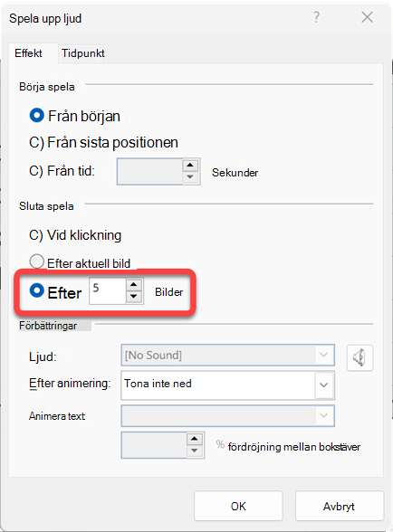Click the Avbryt button
393x532 pixels.
point(340,506)
